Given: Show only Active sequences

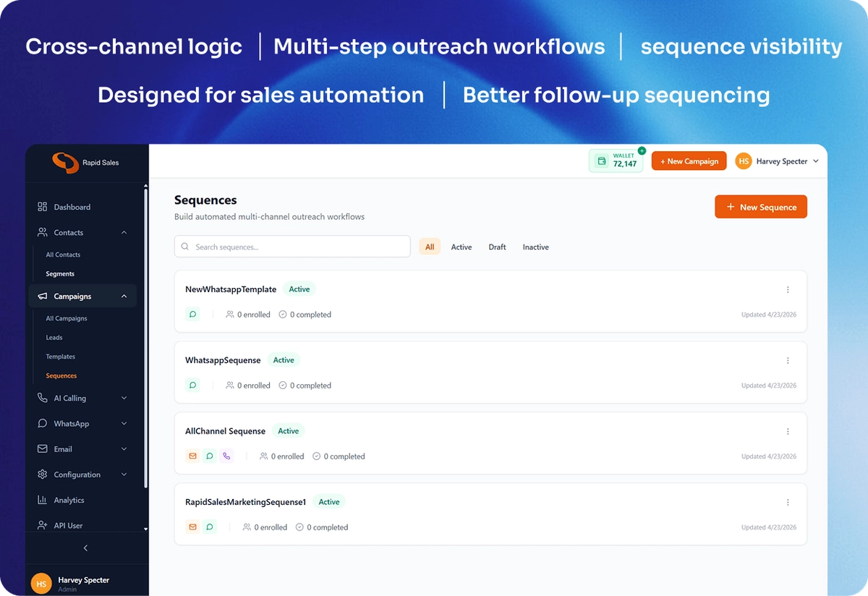Looking at the screenshot, I should 461,247.
